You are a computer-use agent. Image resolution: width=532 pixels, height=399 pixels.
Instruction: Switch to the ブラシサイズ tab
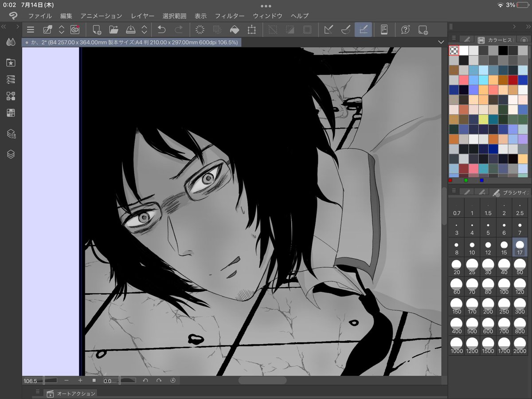[510, 192]
